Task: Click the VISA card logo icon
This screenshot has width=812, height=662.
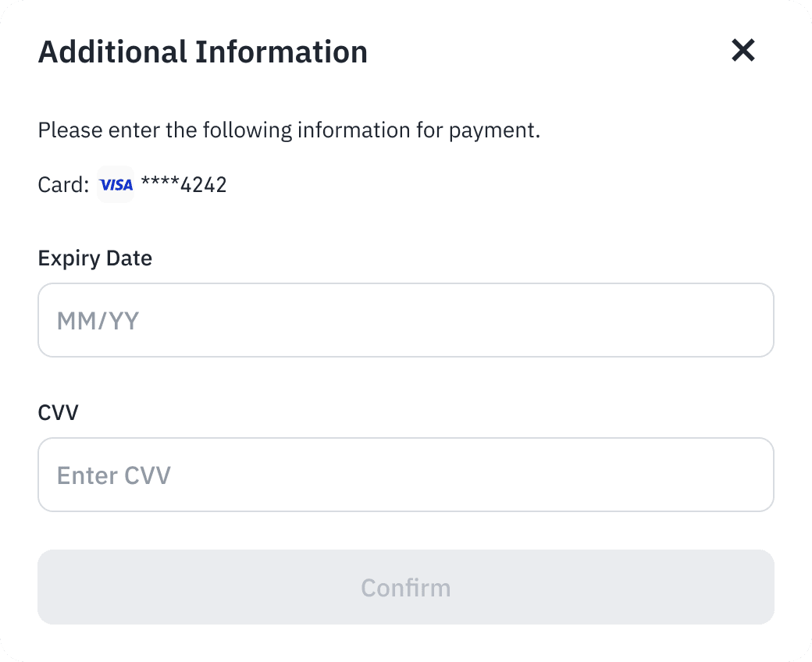Action: (x=116, y=185)
